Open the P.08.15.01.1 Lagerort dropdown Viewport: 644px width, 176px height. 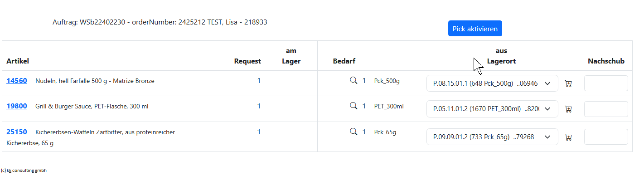(492, 83)
